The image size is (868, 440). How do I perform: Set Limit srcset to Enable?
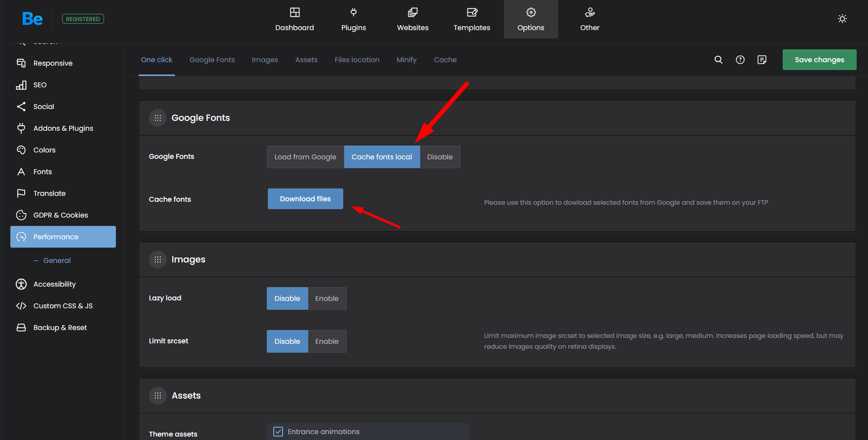(x=327, y=341)
